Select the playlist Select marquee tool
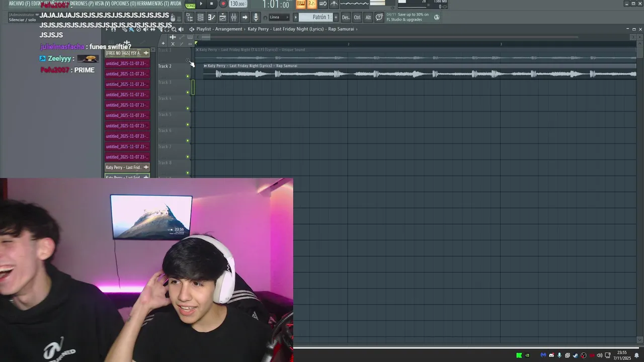This screenshot has height=362, width=644. click(167, 29)
